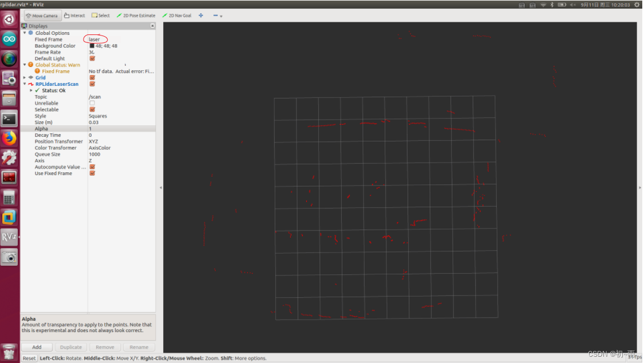Edit the Topic '/scan' field
This screenshot has height=363, width=644.
[x=121, y=97]
